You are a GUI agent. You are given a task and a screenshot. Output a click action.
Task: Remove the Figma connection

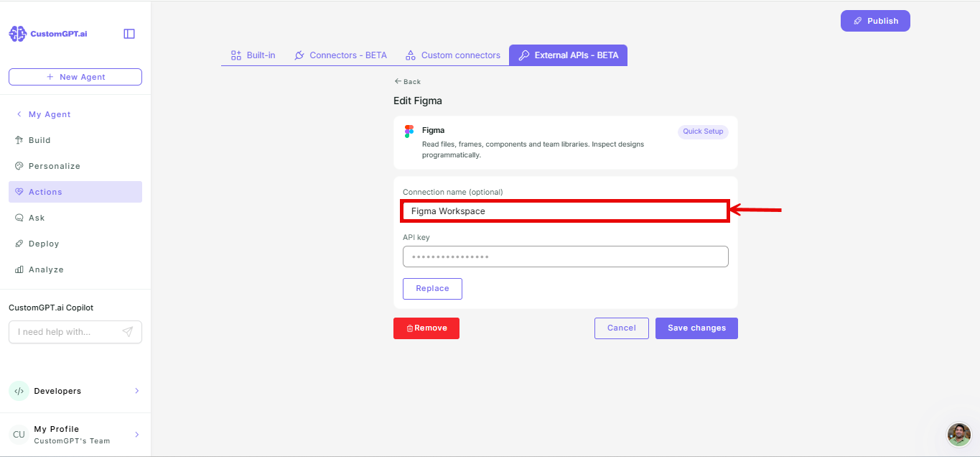coord(426,328)
